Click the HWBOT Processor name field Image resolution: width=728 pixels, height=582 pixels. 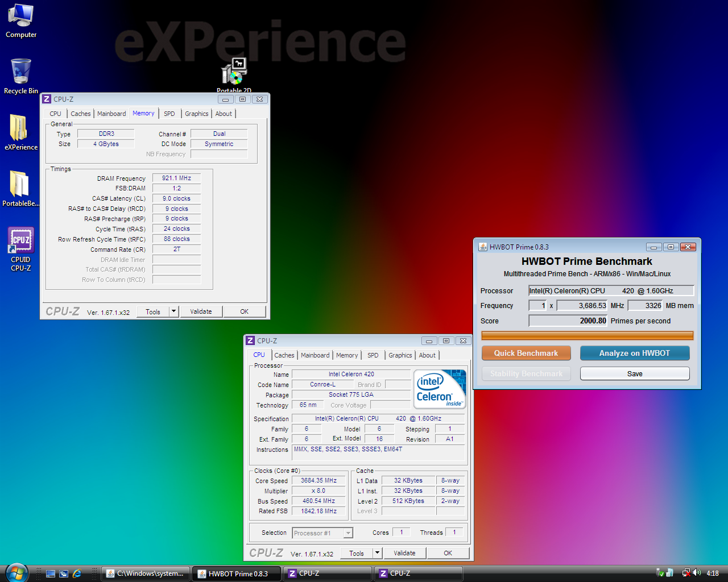click(x=611, y=290)
